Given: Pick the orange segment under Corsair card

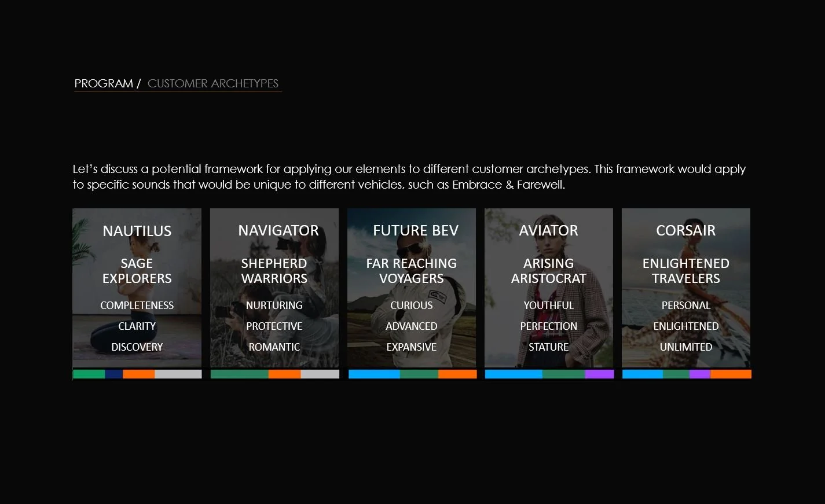Looking at the screenshot, I should 731,374.
